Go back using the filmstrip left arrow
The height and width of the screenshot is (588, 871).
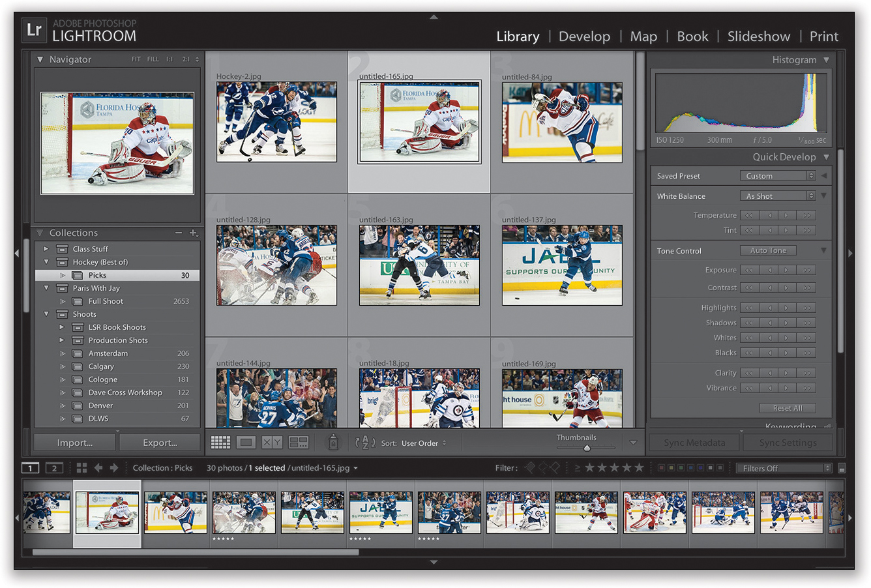click(98, 468)
